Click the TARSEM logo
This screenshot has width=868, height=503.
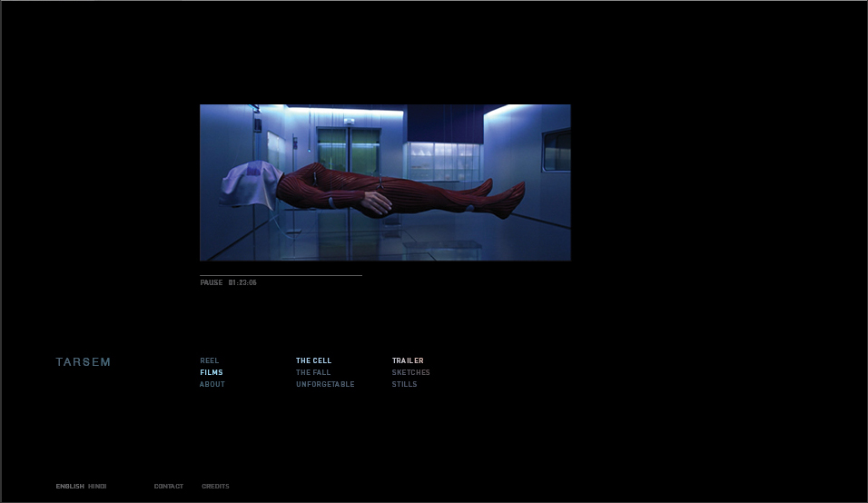83,362
